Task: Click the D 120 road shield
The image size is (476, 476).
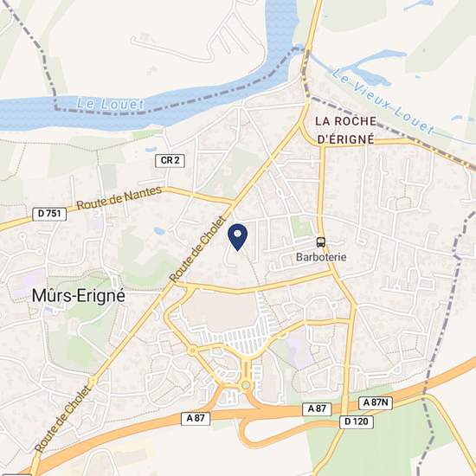Action: (357, 421)
